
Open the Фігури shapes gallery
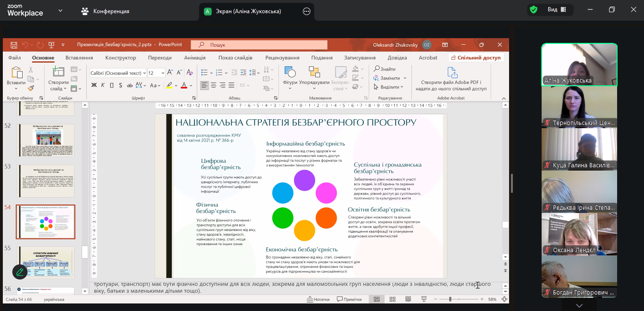(x=290, y=73)
